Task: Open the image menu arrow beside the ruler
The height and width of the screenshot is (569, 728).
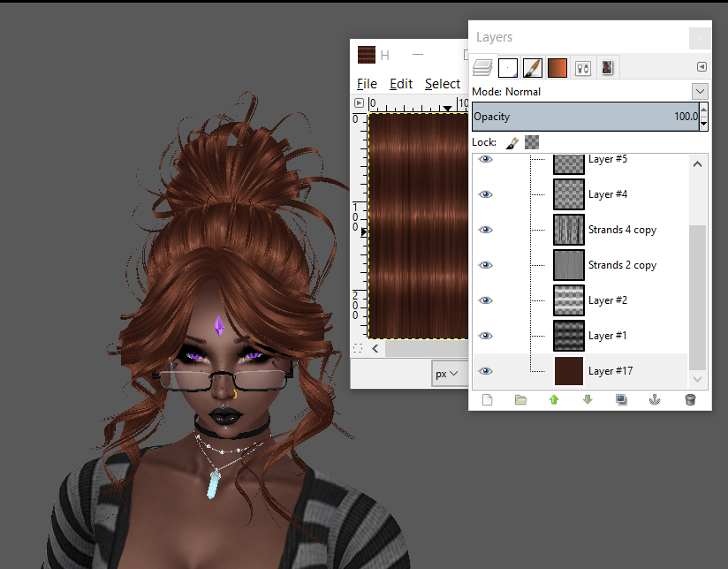Action: (359, 102)
